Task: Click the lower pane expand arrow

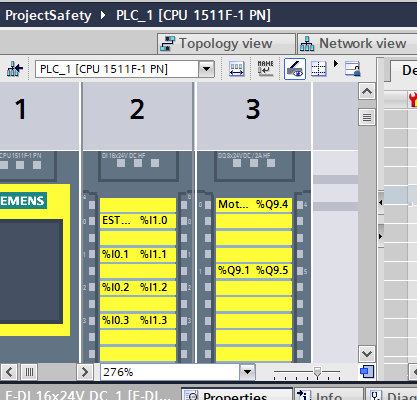Action: (x=381, y=236)
